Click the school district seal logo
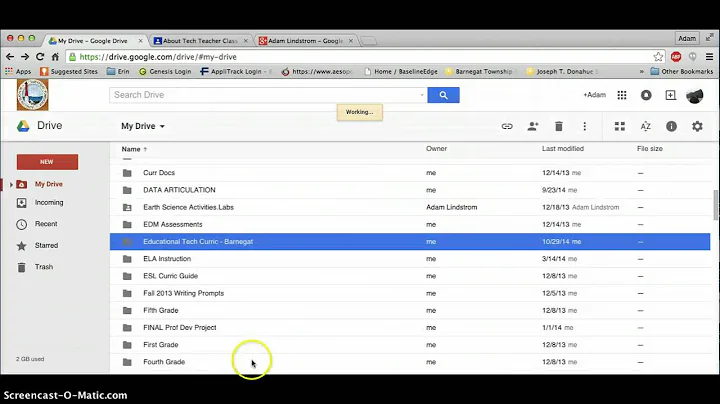 (33, 95)
